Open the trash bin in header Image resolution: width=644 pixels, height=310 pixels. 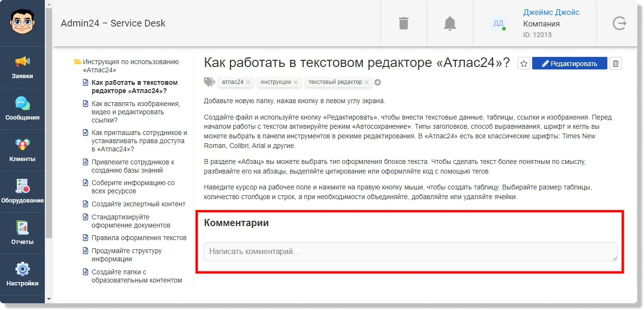click(403, 23)
